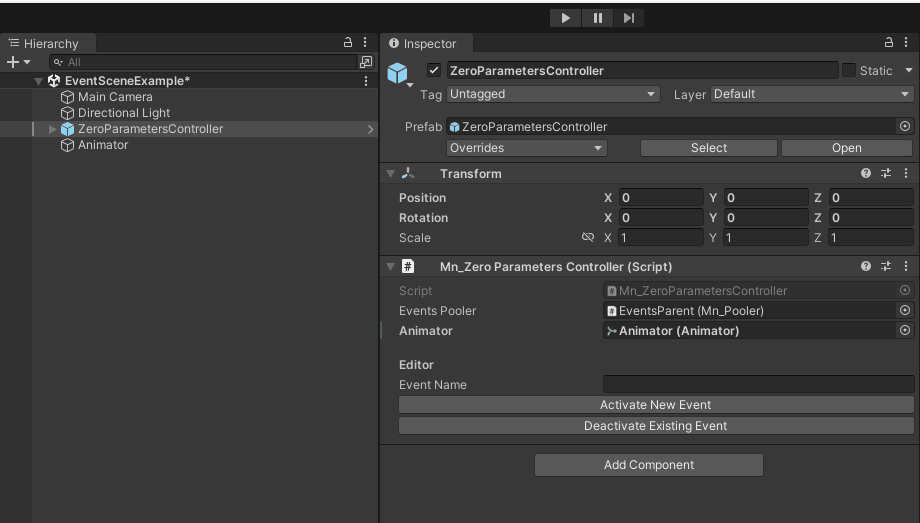Image resolution: width=920 pixels, height=523 pixels.
Task: Open the Static flags dropdown arrow
Action: point(908,70)
